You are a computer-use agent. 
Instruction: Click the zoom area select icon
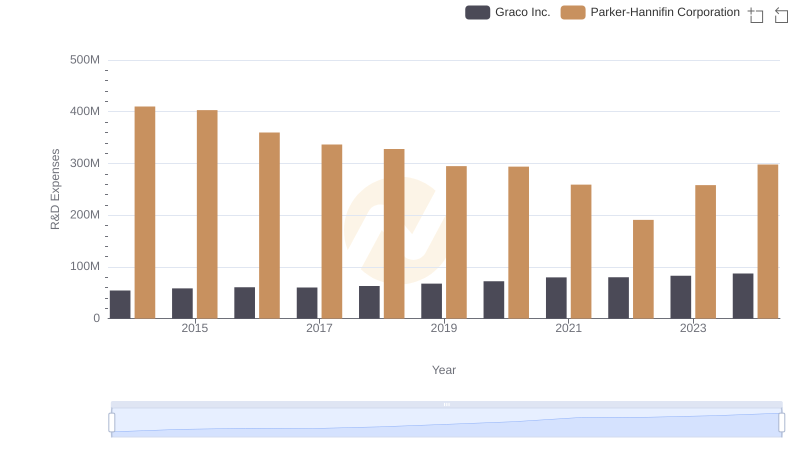click(x=756, y=15)
